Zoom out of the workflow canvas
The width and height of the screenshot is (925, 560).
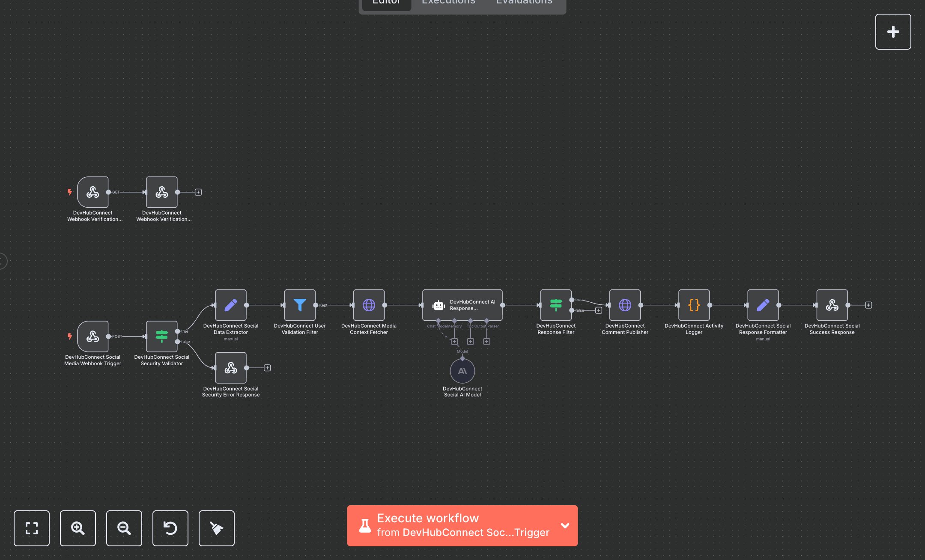[124, 528]
